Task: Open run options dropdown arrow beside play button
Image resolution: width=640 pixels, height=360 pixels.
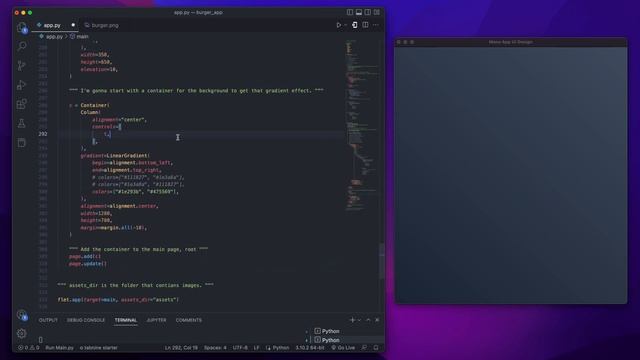Action: tap(345, 25)
